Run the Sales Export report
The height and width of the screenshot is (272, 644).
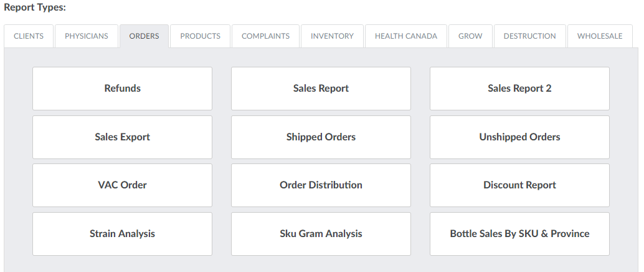point(122,137)
